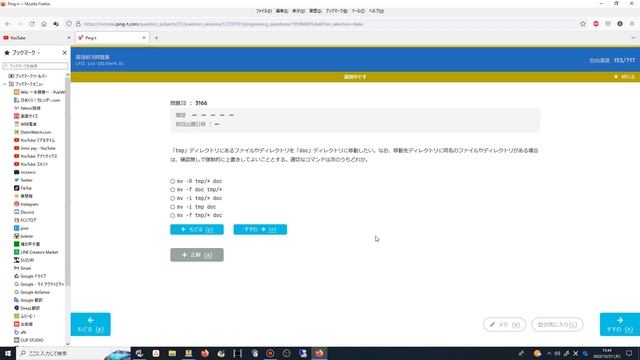Go to previous question using large bottom-left arrow
The height and width of the screenshot is (360, 640).
(91, 324)
